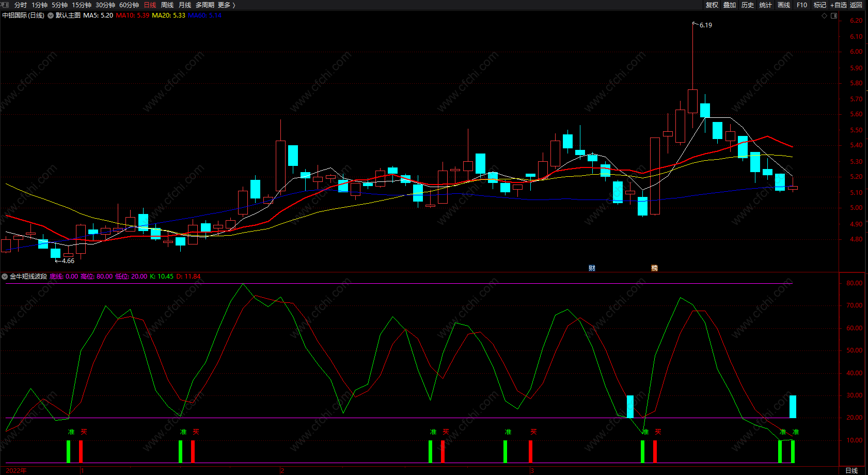Open the 叠加 overlay tool
The width and height of the screenshot is (868, 475).
730,5
